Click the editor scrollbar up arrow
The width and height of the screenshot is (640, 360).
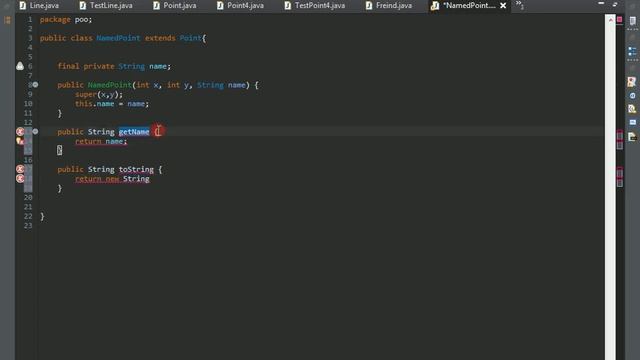611,20
